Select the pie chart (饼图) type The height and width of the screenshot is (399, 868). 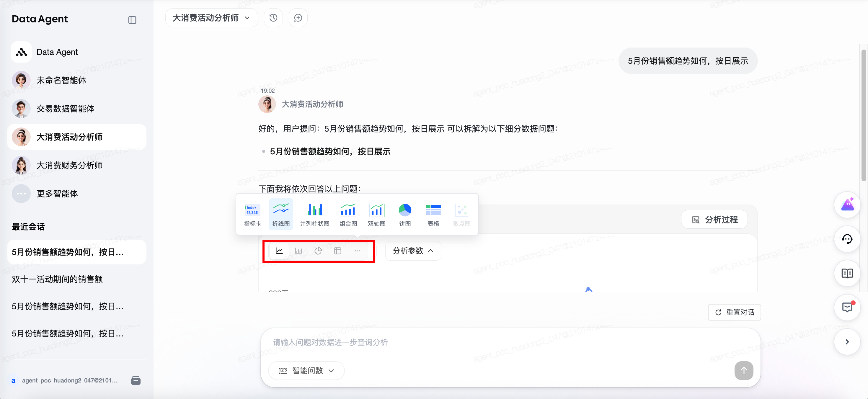[405, 215]
